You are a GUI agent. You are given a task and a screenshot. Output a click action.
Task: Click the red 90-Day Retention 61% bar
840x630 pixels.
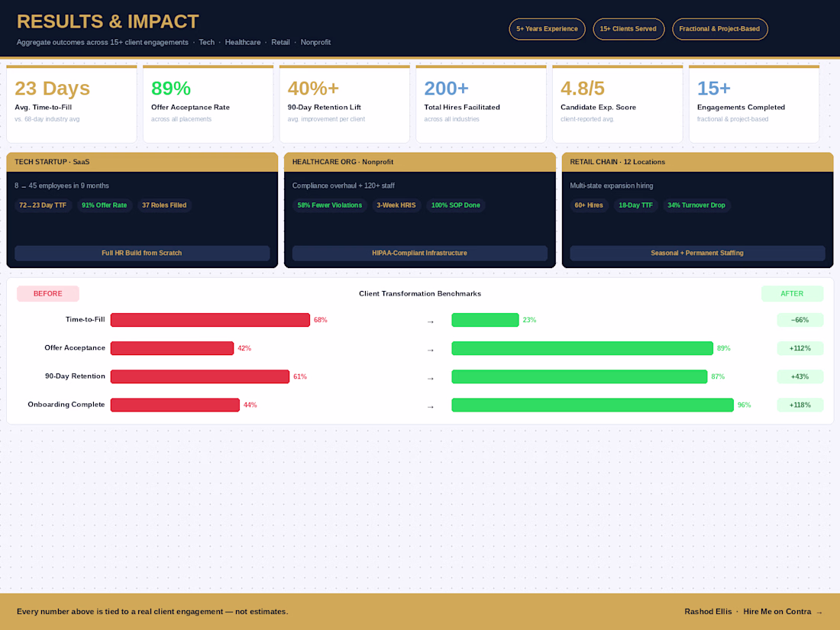[200, 376]
